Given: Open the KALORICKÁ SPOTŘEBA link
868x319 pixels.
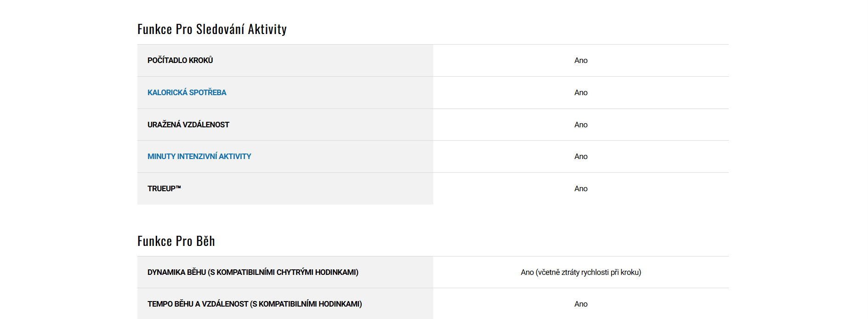Looking at the screenshot, I should [187, 92].
